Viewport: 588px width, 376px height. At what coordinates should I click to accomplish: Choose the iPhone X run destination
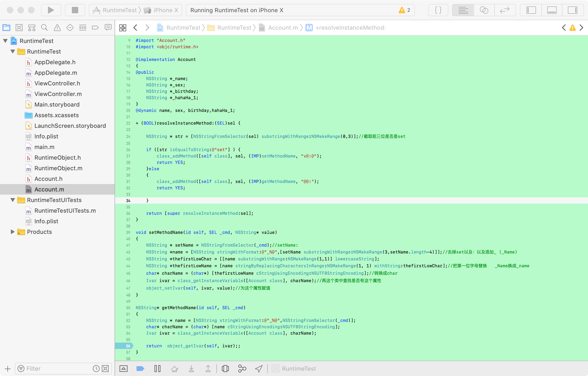coord(161,10)
